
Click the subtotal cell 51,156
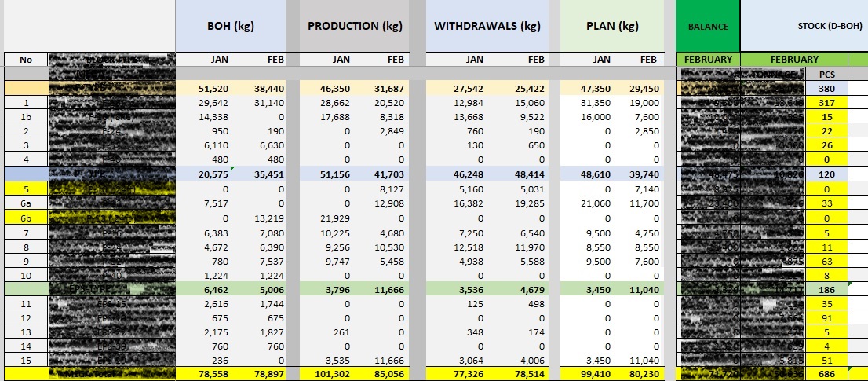tap(335, 174)
